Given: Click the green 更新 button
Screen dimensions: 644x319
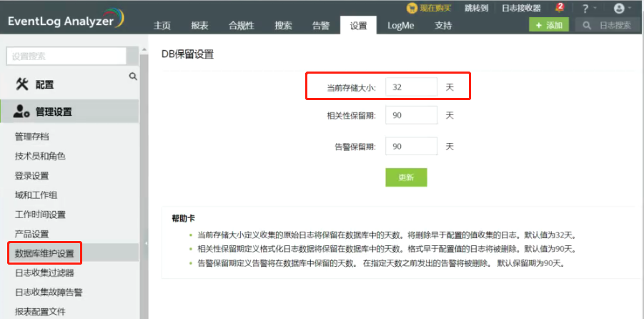Looking at the screenshot, I should pos(406,177).
